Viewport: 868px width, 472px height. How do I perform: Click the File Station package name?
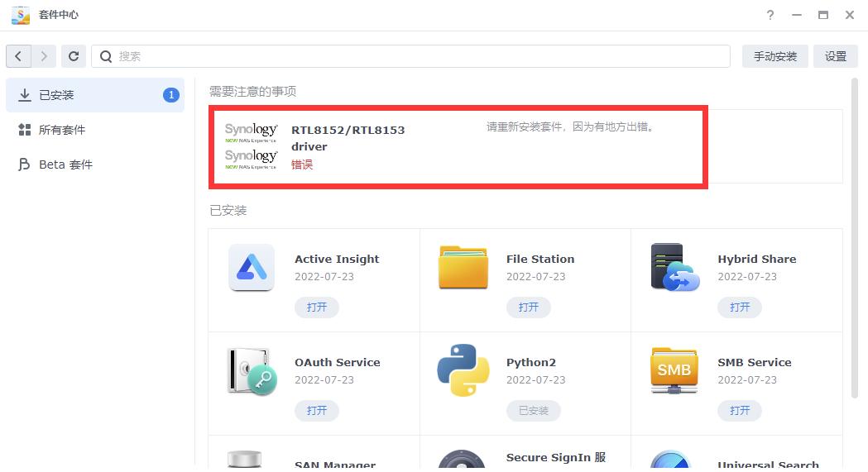(x=540, y=260)
